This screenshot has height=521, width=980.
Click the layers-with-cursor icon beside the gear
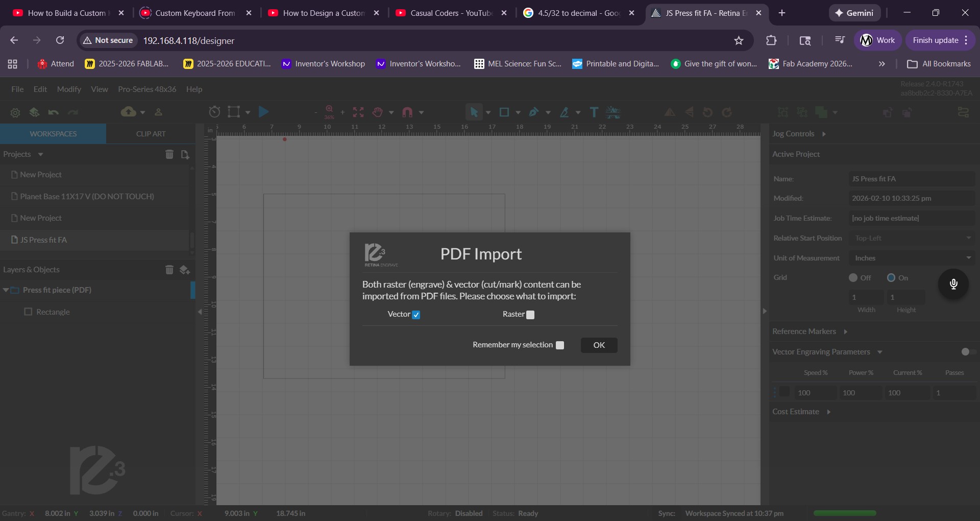tap(34, 112)
